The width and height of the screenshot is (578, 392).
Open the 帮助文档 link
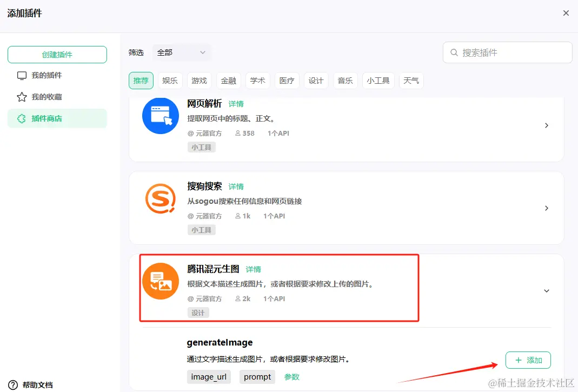(x=38, y=385)
